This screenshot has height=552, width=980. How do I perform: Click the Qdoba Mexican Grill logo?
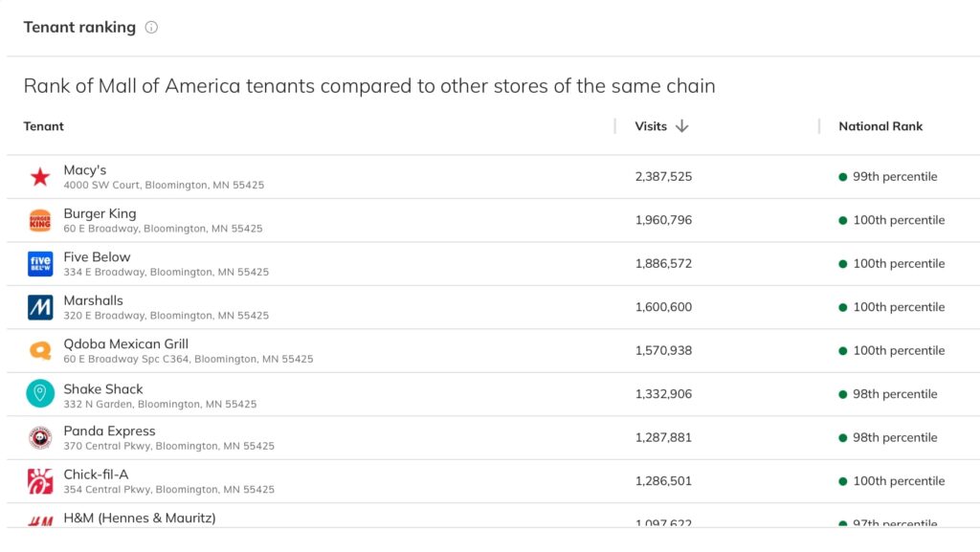[39, 350]
